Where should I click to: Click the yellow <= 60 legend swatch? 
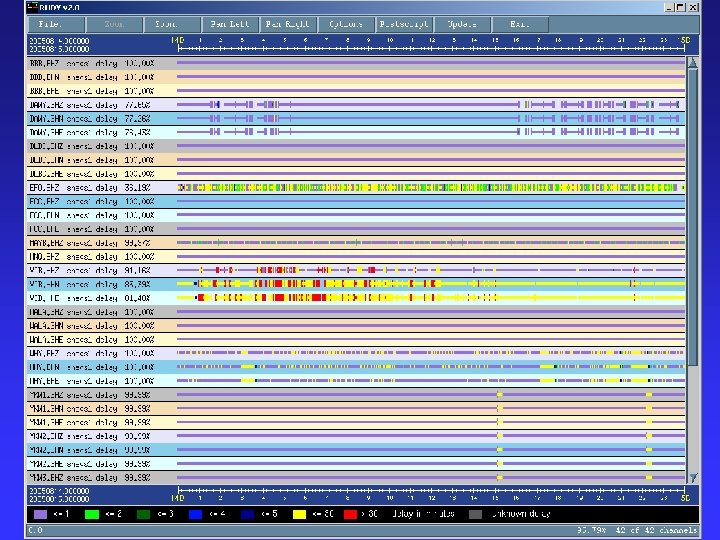(299, 514)
